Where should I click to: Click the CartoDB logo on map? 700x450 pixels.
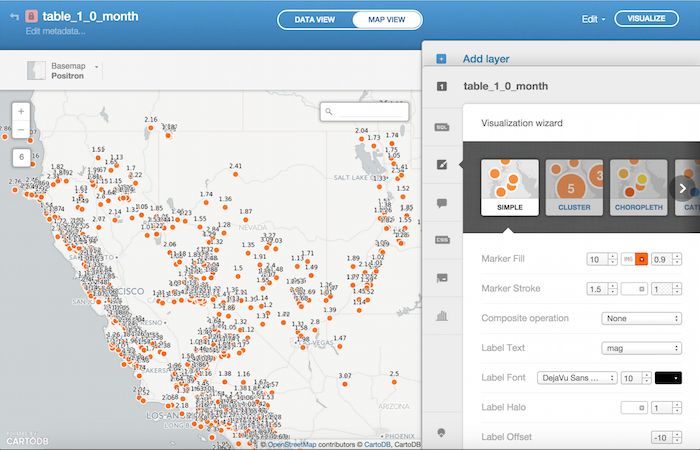pos(27,438)
